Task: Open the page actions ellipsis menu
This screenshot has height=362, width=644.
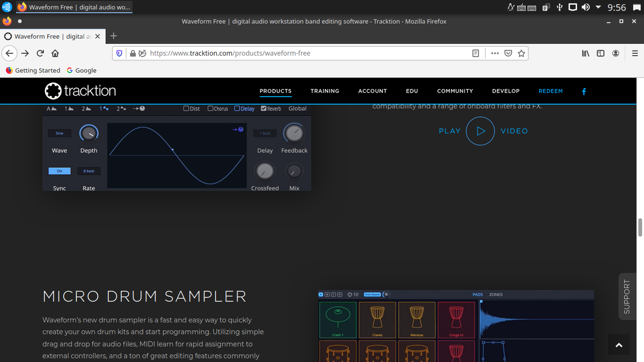Action: pos(495,53)
